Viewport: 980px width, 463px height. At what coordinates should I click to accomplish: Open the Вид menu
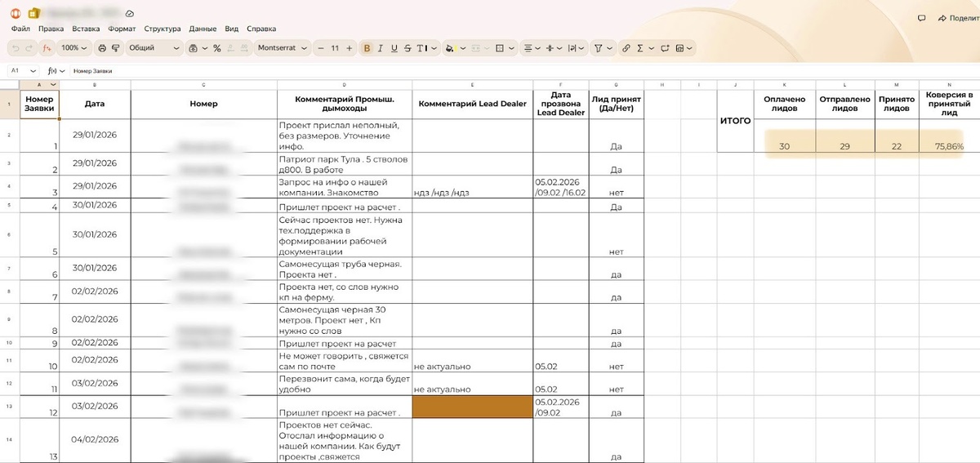(231, 29)
